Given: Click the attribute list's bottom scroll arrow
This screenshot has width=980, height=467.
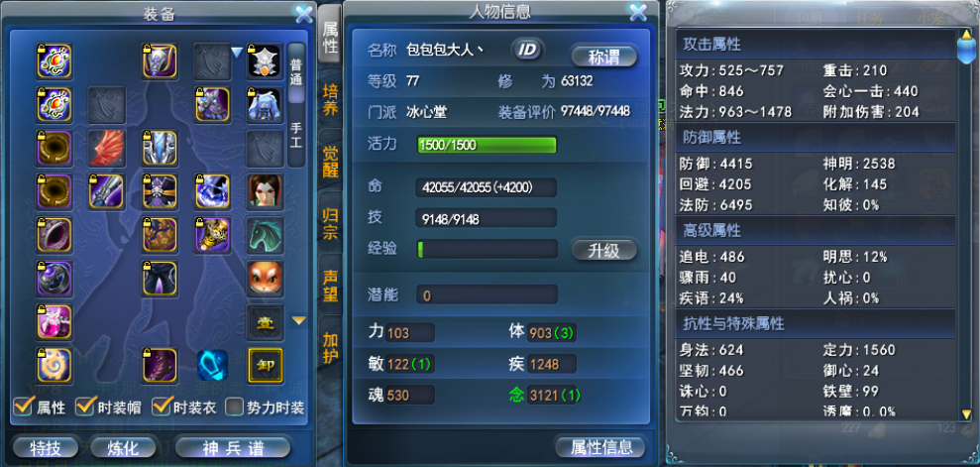Looking at the screenshot, I should (x=966, y=413).
